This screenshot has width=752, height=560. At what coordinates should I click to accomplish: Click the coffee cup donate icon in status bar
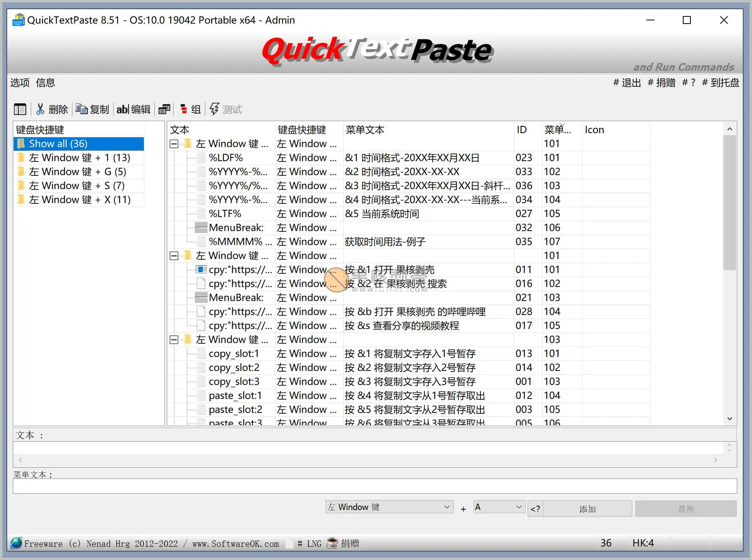click(332, 543)
